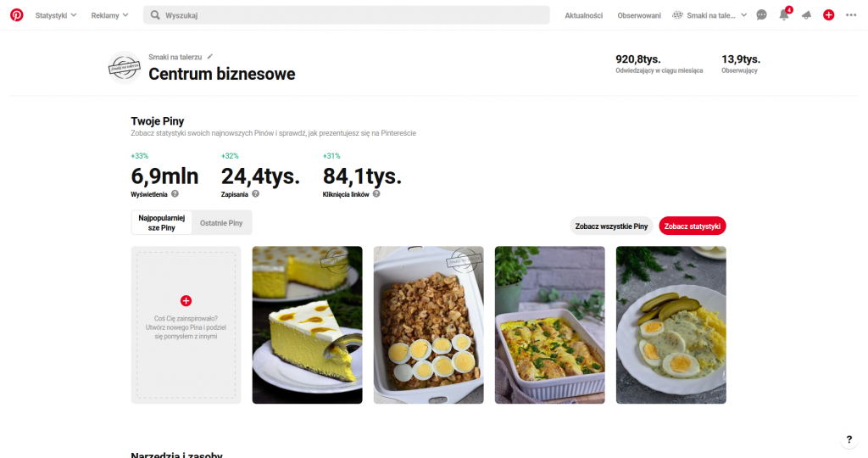Open the question mark help button
The width and height of the screenshot is (868, 458).
click(849, 439)
